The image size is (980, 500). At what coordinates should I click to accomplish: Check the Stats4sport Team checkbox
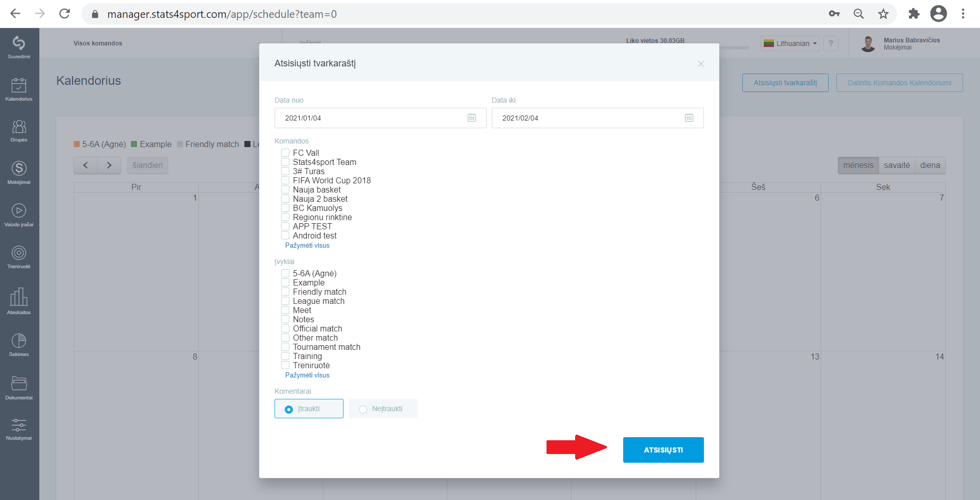[x=285, y=162]
